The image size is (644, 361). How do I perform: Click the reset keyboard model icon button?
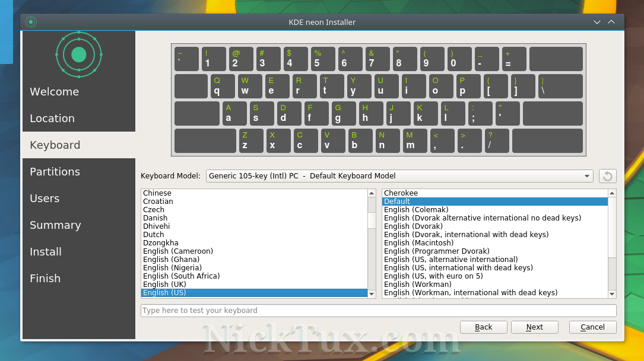[607, 176]
